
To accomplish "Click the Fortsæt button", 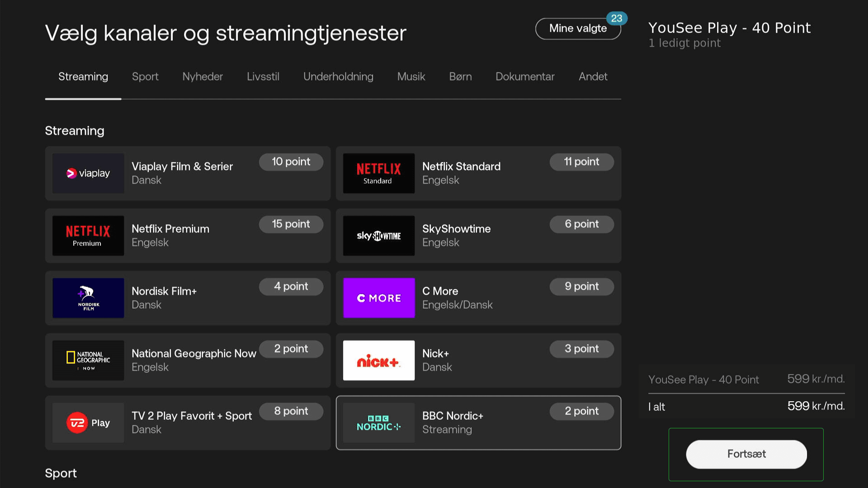I will coord(746,454).
